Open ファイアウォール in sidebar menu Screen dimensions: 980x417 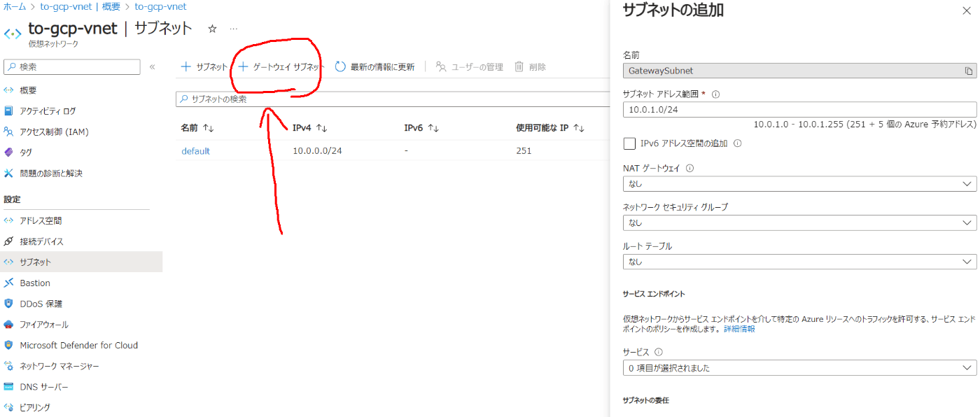tap(43, 325)
